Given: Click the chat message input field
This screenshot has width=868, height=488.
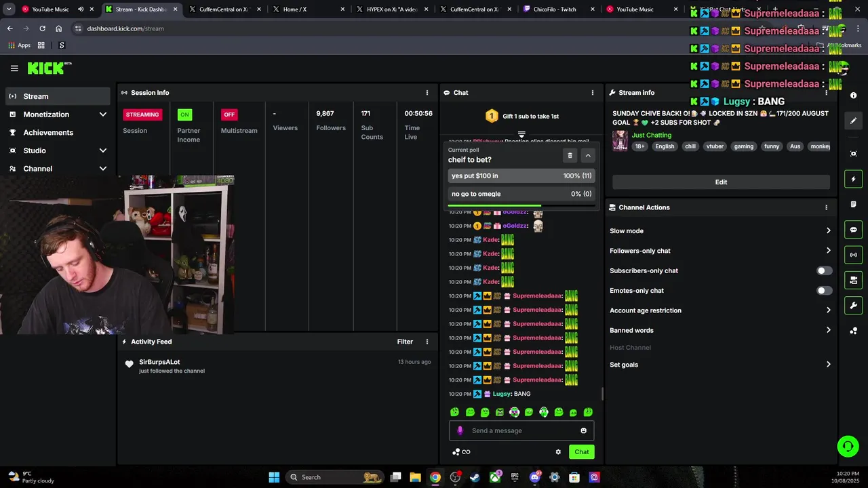Looking at the screenshot, I should tap(521, 430).
